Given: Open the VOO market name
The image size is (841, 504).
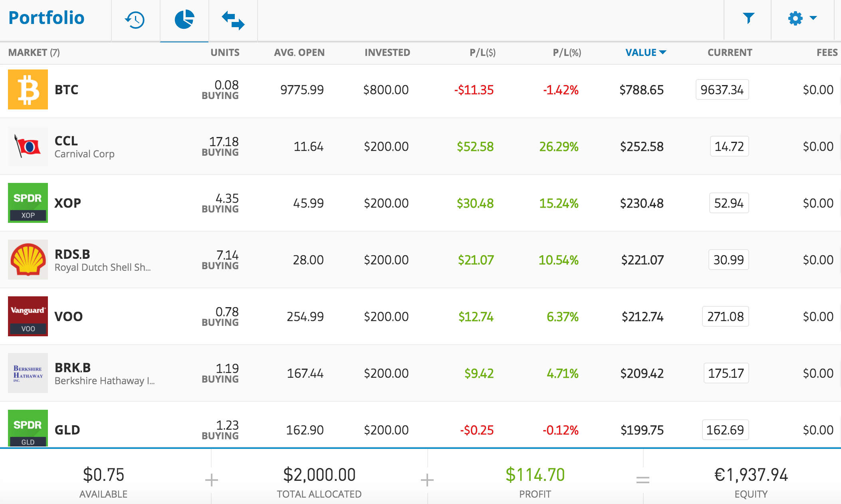Looking at the screenshot, I should [x=68, y=316].
